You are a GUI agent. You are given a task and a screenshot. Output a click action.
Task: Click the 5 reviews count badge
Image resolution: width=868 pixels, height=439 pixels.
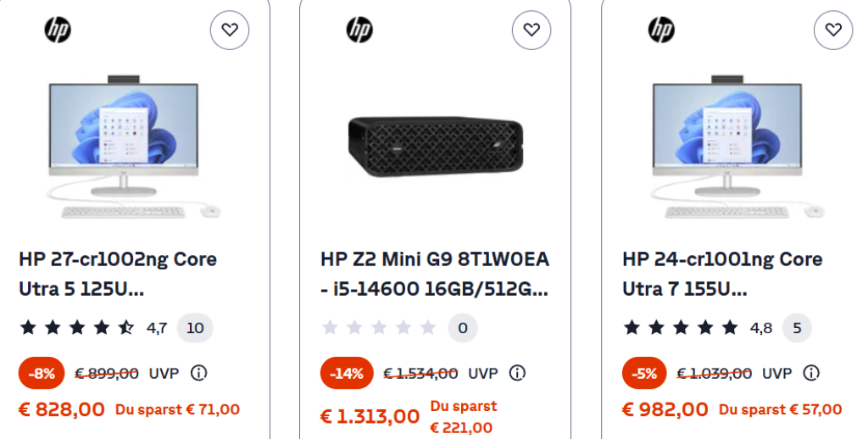(797, 327)
